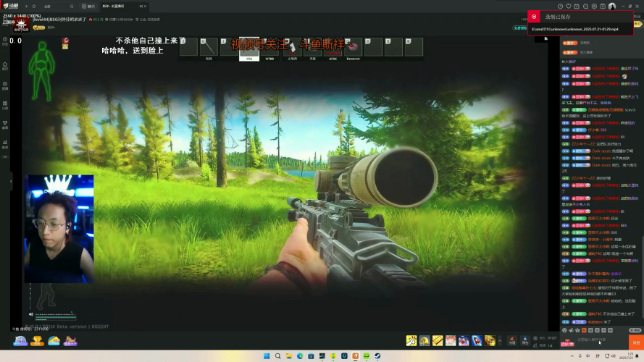Open the messages bubble icon in top bar

tap(585, 7)
